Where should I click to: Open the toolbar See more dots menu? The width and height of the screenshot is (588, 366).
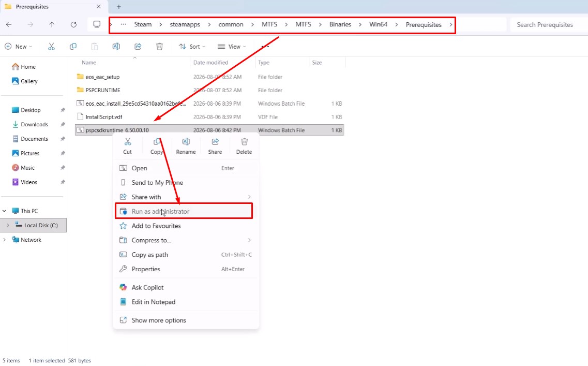pos(265,47)
